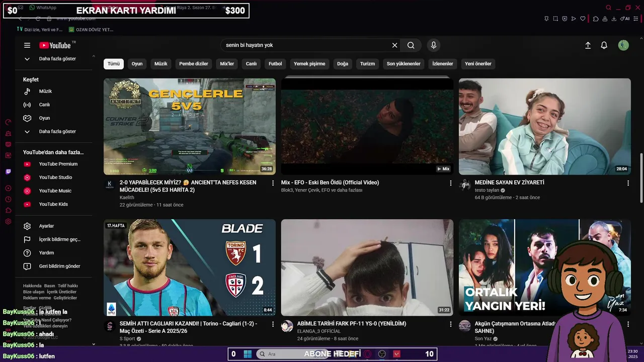This screenshot has height=362, width=644.
Task: Open the Create upload icon
Action: tap(588, 45)
